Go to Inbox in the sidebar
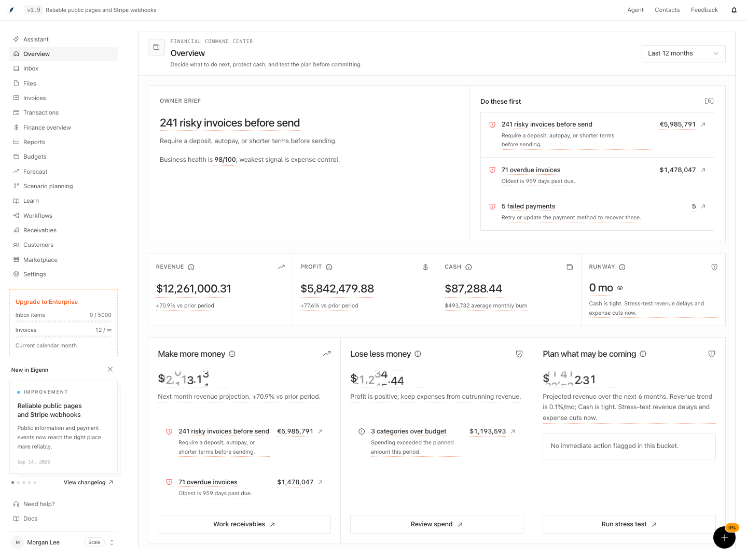Image resolution: width=747 pixels, height=560 pixels. [63, 68]
